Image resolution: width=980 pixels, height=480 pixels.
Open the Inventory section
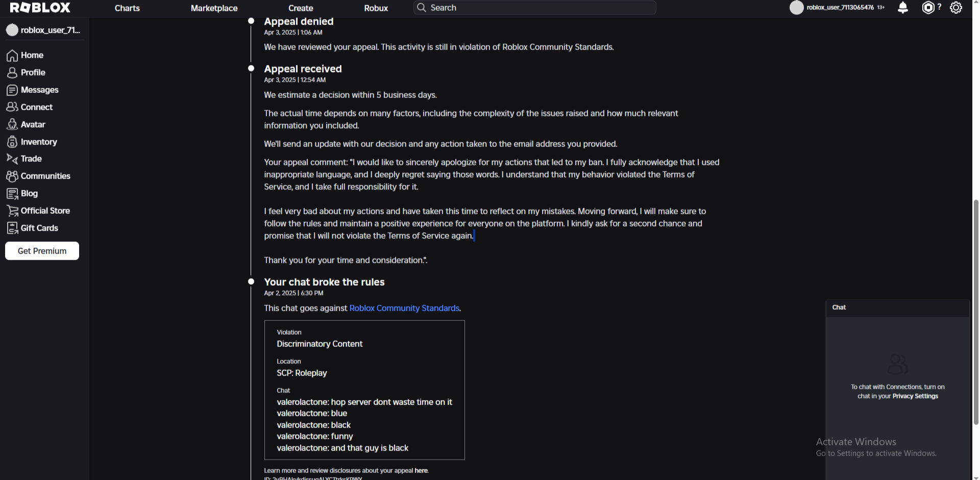point(12,142)
